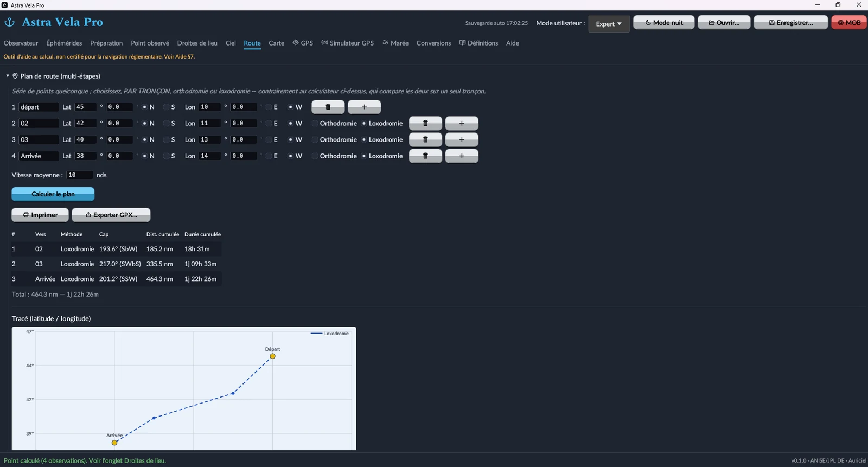Click the cap value 217.0° (SWbS)
868x467 pixels.
[120, 264]
